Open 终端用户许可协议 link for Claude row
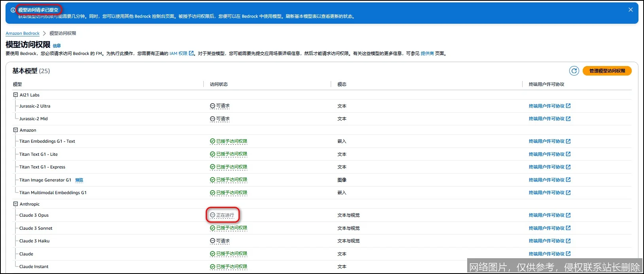644x274 pixels. coord(547,254)
